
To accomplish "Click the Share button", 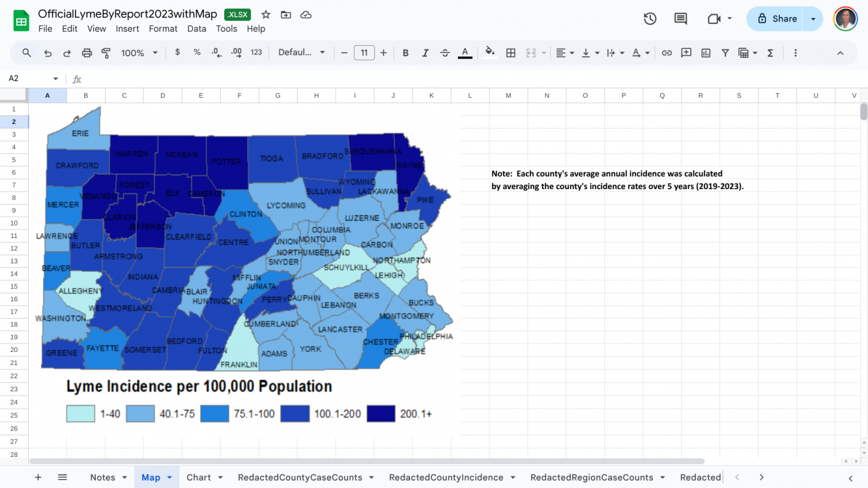I will 775,18.
